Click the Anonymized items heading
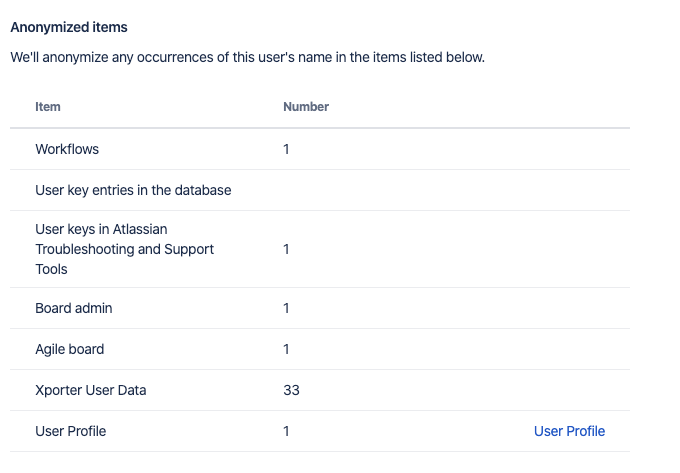680x473 pixels. point(69,27)
